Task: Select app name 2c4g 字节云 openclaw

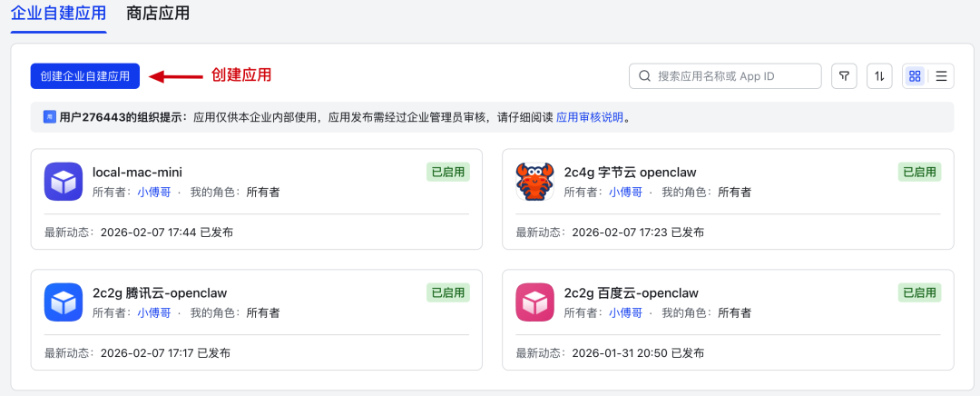Action: click(x=630, y=172)
